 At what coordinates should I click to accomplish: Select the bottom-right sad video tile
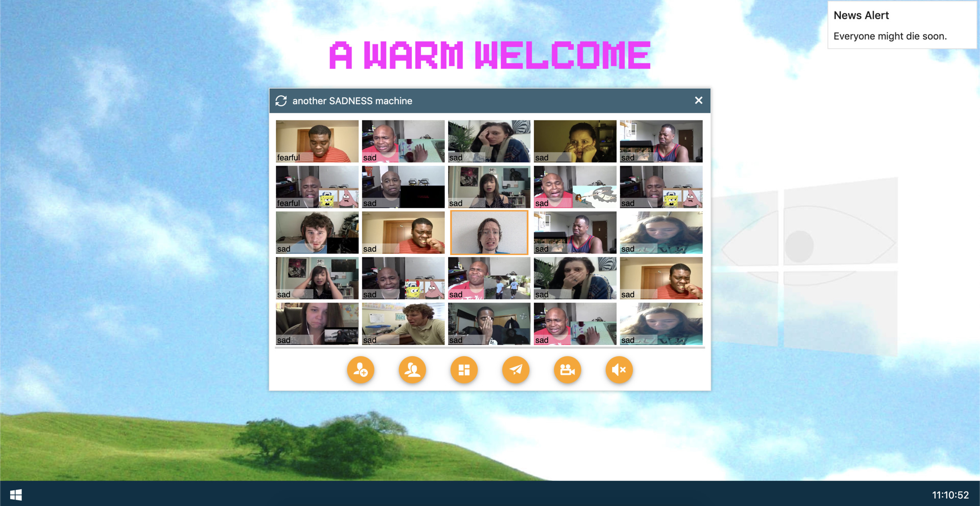[661, 324]
